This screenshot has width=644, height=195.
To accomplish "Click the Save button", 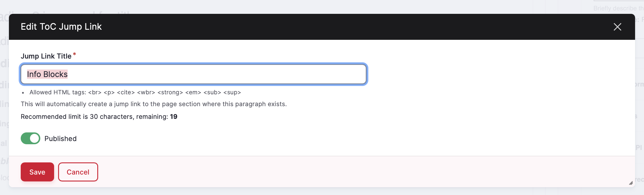I will click(37, 172).
